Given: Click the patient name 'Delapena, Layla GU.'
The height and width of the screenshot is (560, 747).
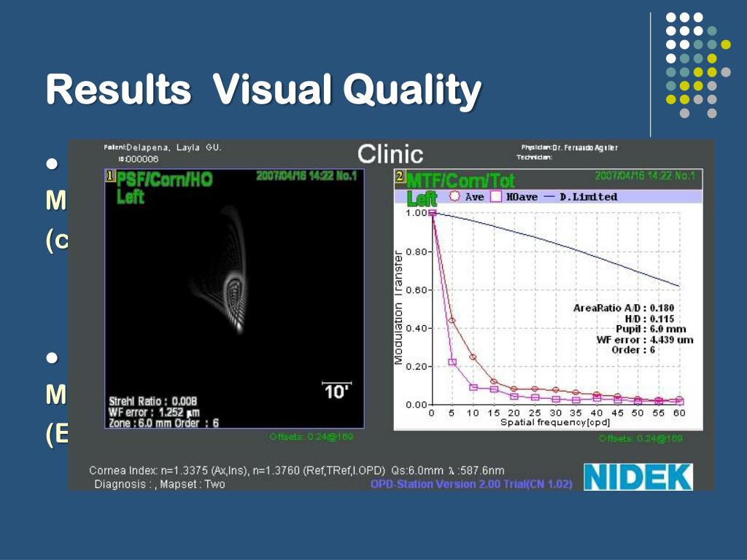Looking at the screenshot, I should click(174, 147).
